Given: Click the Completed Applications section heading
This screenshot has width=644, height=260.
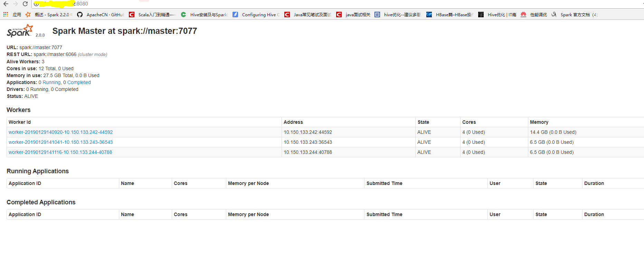Looking at the screenshot, I should pos(41,202).
